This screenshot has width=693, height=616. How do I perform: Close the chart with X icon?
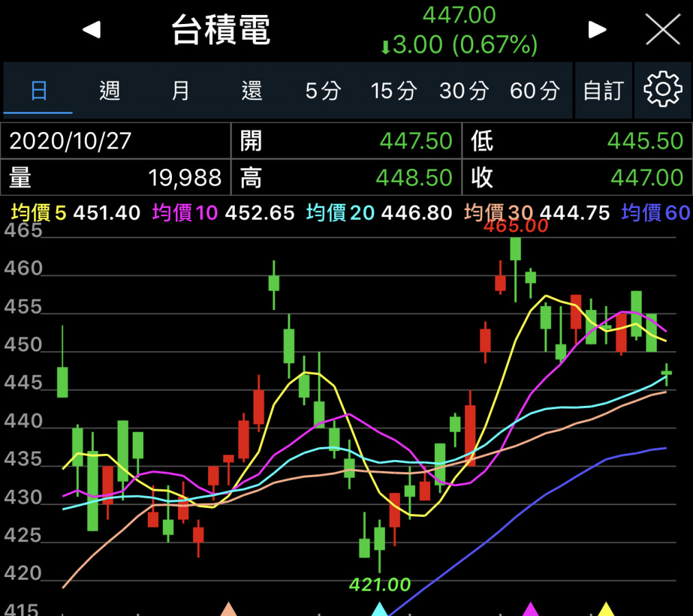(662, 29)
